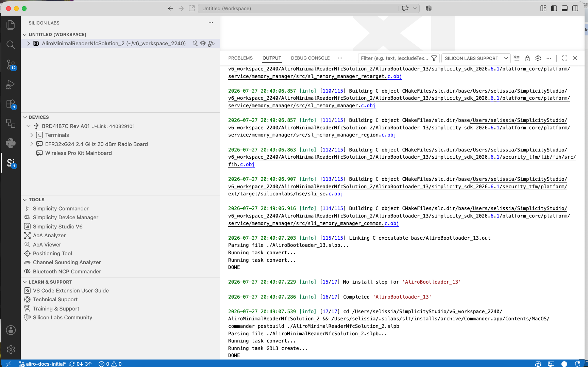Screen dimensions: 588x367
Task: Collapse the Learn & Support section
Action: 25,282
